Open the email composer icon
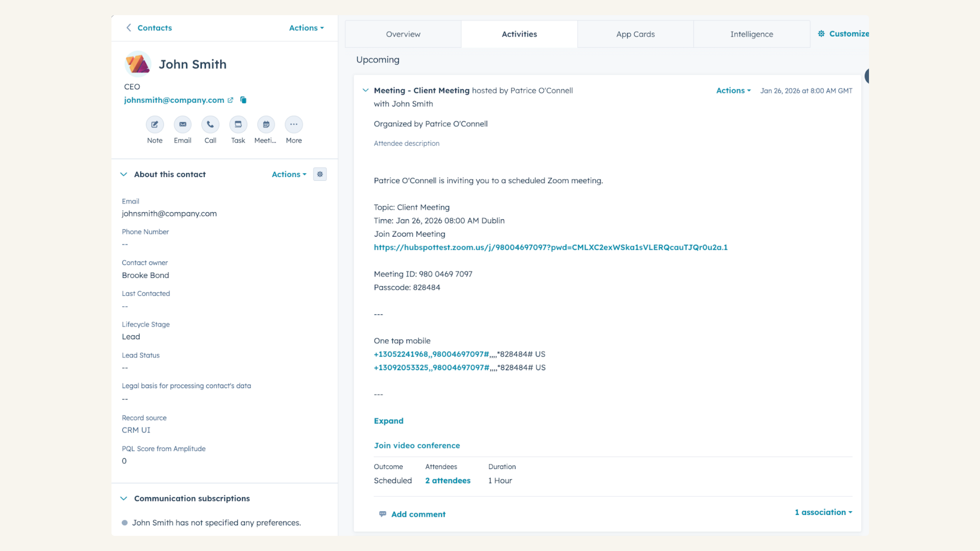This screenshot has width=980, height=551. [x=183, y=124]
